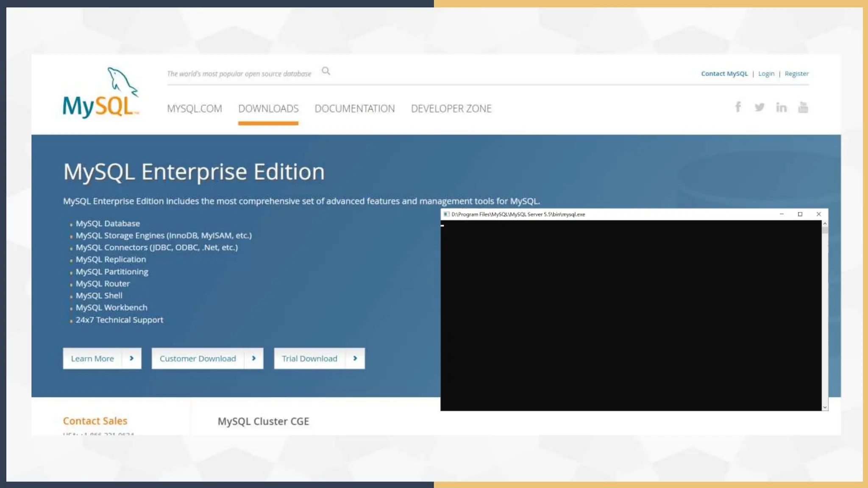Maximize the mysql.exe console window
The width and height of the screenshot is (868, 488).
800,214
